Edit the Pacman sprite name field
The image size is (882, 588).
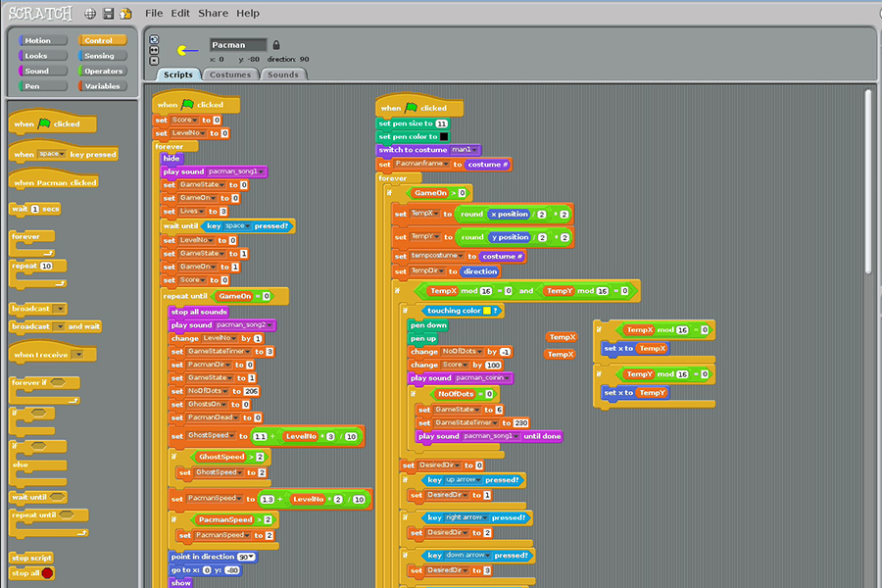(238, 44)
